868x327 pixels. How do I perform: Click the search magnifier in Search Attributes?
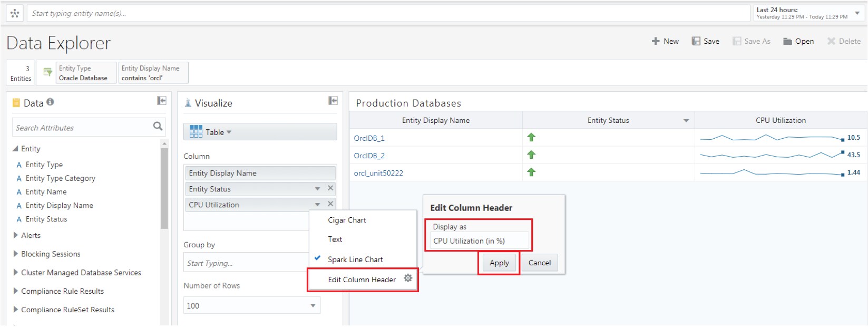pos(158,126)
